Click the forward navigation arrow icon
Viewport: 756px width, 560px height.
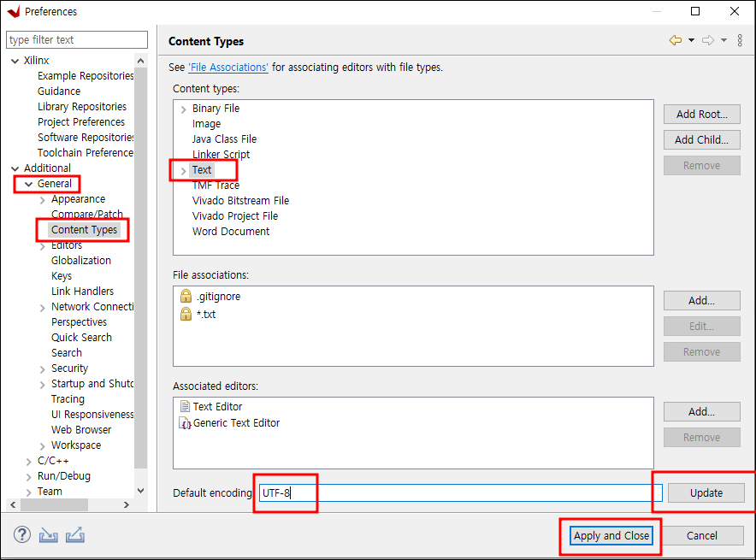[708, 40]
